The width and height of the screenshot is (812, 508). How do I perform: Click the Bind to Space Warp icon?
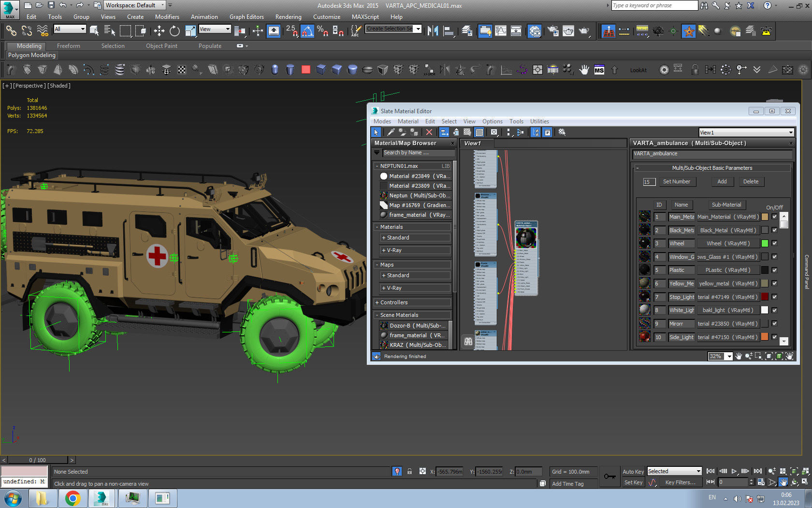pos(43,31)
